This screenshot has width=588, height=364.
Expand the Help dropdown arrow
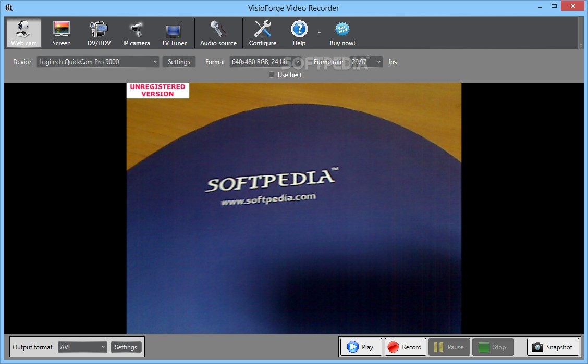(x=320, y=33)
